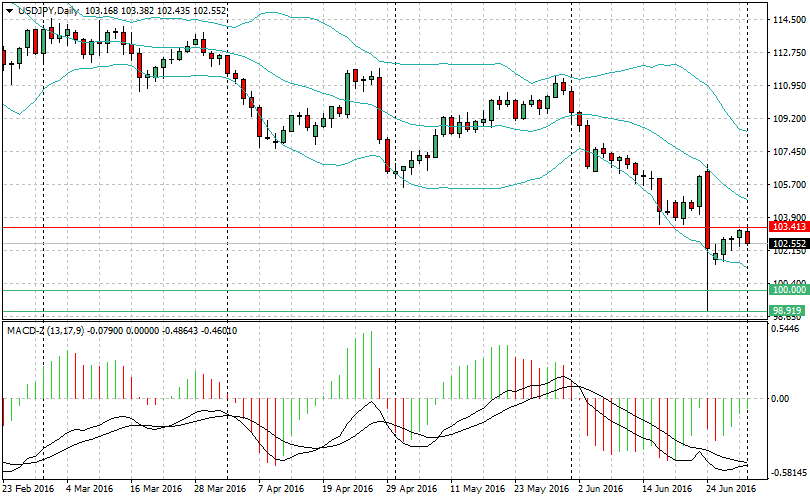This screenshot has width=810, height=500.
Task: Click the 114.500 price axis label
Action: 789,20
